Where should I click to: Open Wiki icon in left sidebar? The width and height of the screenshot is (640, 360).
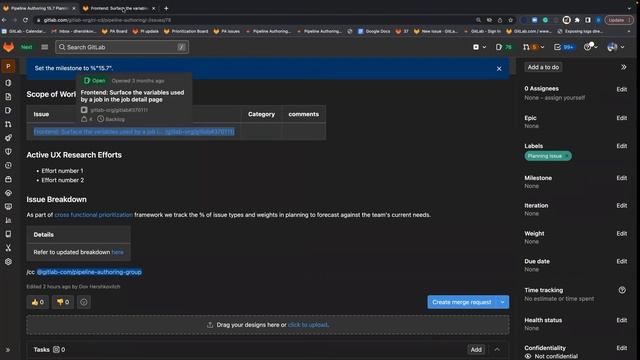(x=8, y=234)
